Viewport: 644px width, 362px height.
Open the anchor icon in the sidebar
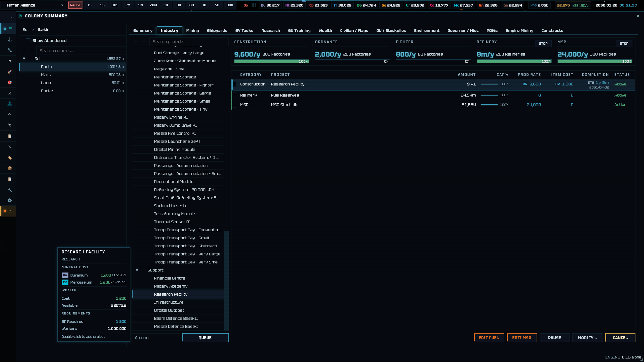(x=10, y=39)
